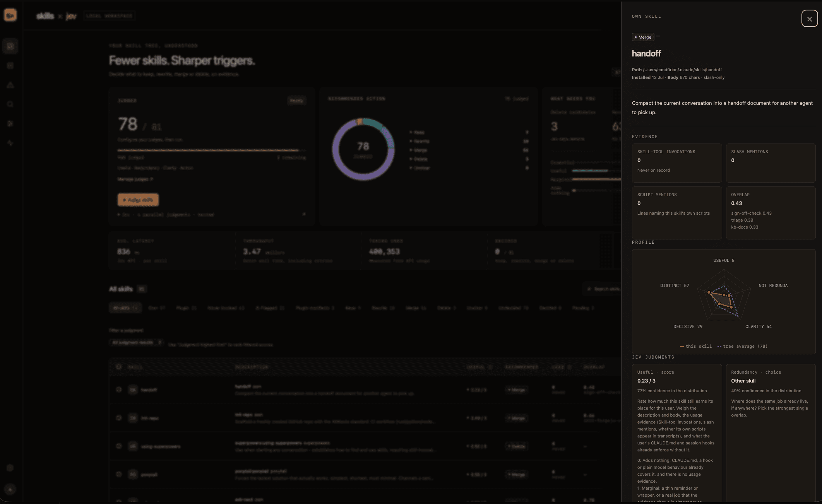Open the pulse activity sidebar icon
Image resolution: width=822 pixels, height=504 pixels.
(10, 143)
